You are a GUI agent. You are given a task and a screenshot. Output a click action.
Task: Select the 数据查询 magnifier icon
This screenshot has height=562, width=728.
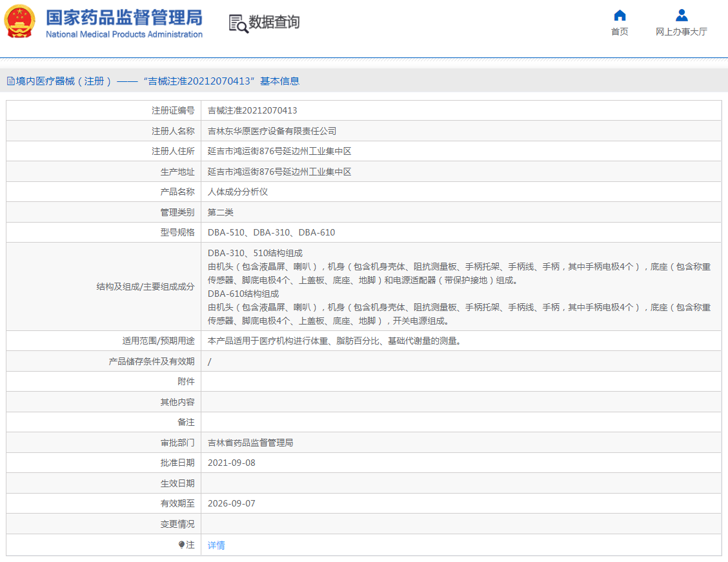point(238,24)
